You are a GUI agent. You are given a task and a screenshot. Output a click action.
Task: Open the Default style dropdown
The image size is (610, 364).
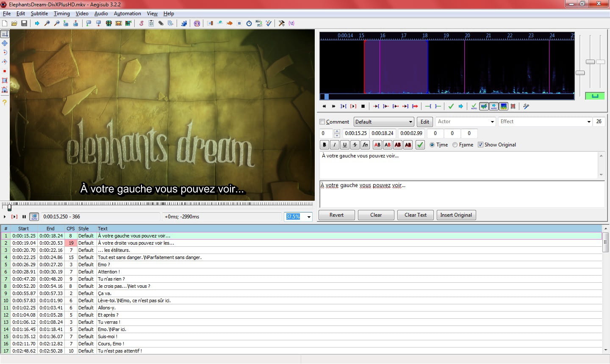[x=384, y=122]
